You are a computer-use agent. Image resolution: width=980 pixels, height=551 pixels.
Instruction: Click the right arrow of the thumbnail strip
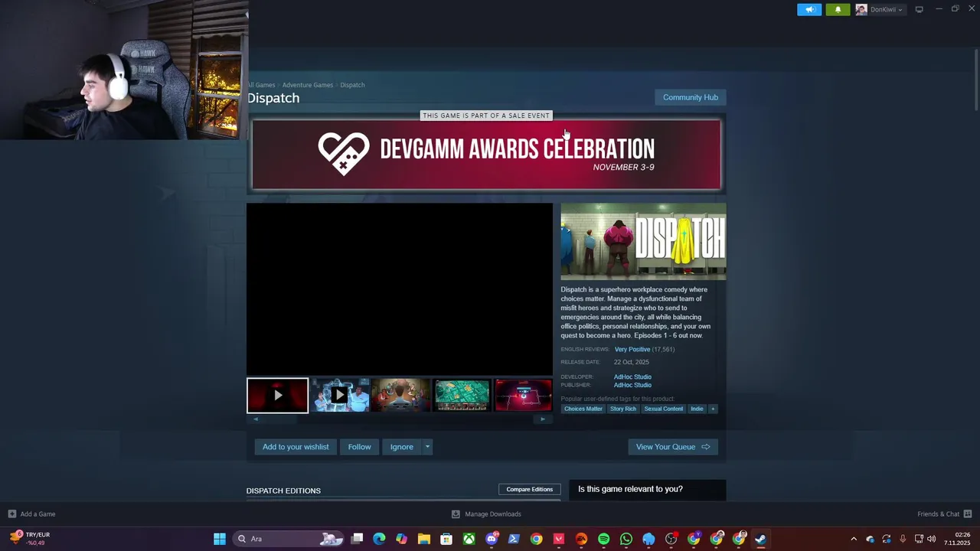pos(543,419)
